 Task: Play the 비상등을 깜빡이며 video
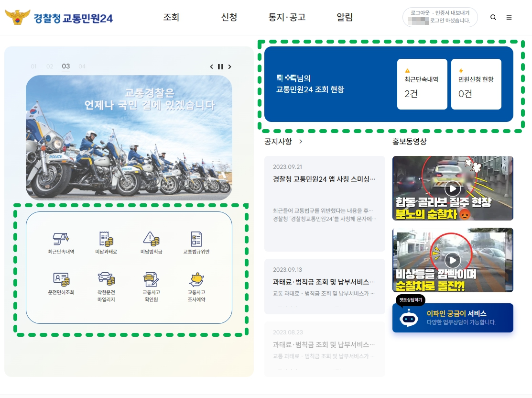click(x=453, y=260)
